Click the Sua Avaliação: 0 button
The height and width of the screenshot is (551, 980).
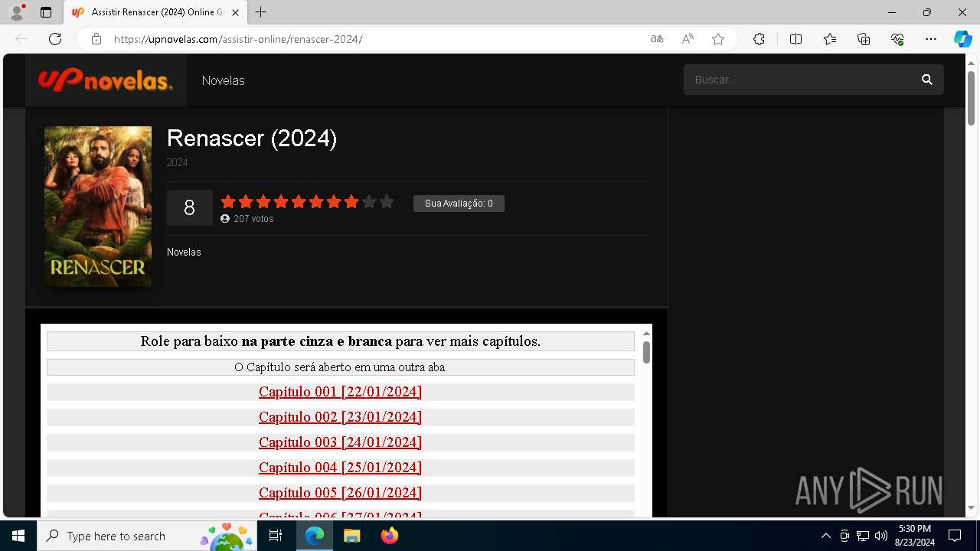point(459,204)
